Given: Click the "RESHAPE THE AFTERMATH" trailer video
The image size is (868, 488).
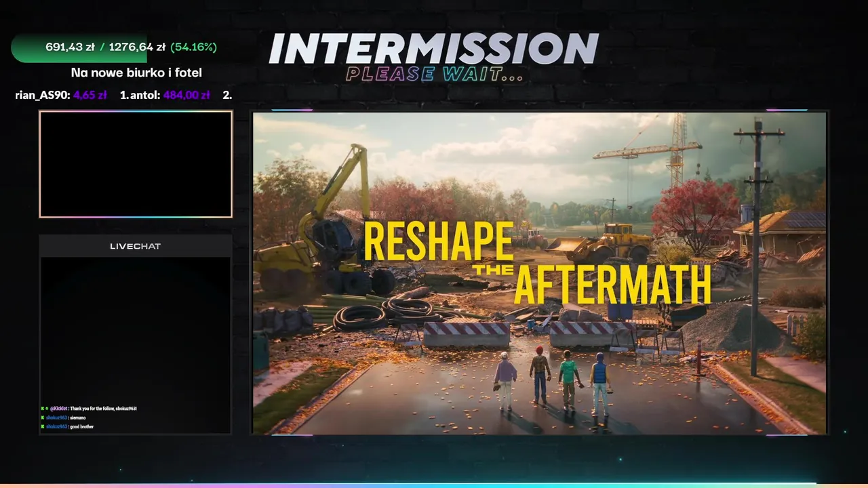Looking at the screenshot, I should (x=540, y=273).
